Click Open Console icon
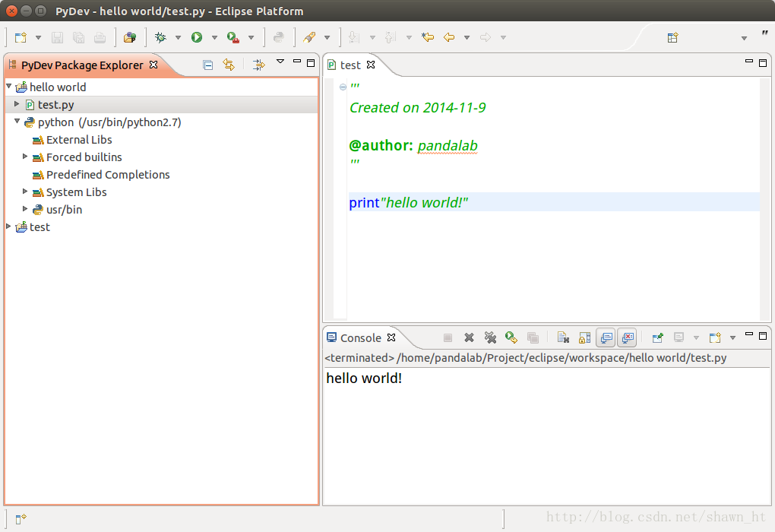 [x=715, y=337]
